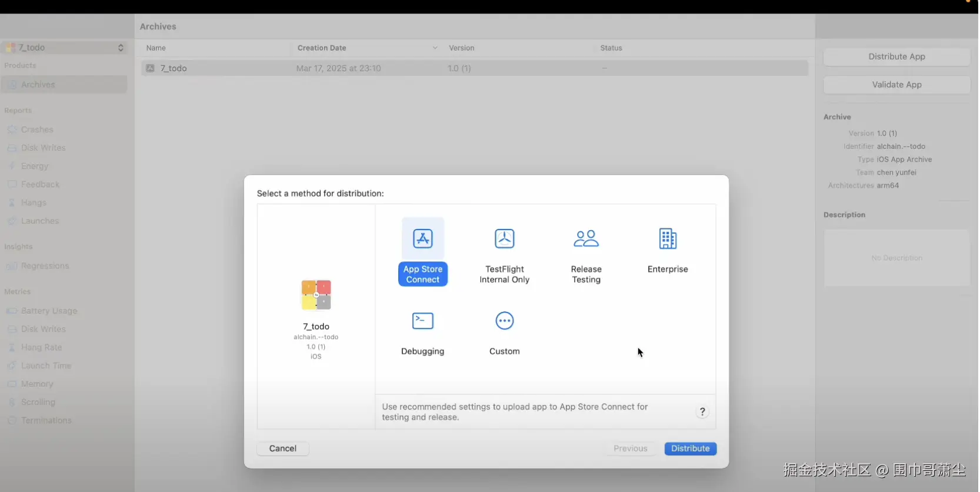Select the App Store Connect distribution icon
Image resolution: width=980 pixels, height=492 pixels.
coord(422,239)
